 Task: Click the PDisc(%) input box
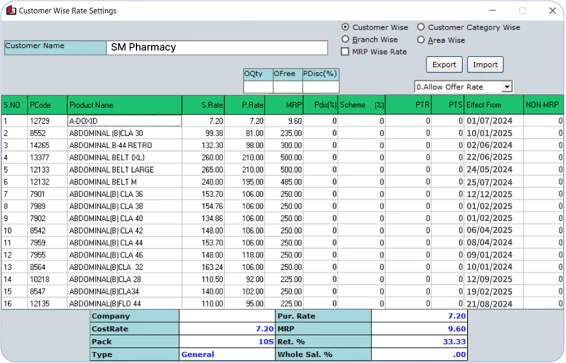pos(321,87)
